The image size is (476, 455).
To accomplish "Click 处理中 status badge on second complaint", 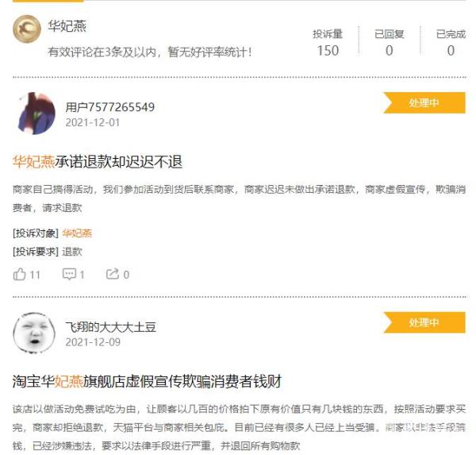I will pos(424,322).
